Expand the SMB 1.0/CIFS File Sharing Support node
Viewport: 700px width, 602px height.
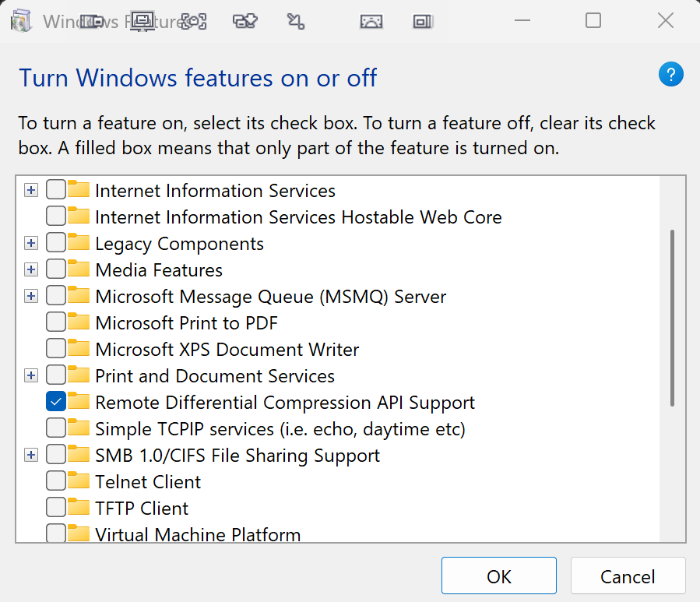click(x=31, y=456)
